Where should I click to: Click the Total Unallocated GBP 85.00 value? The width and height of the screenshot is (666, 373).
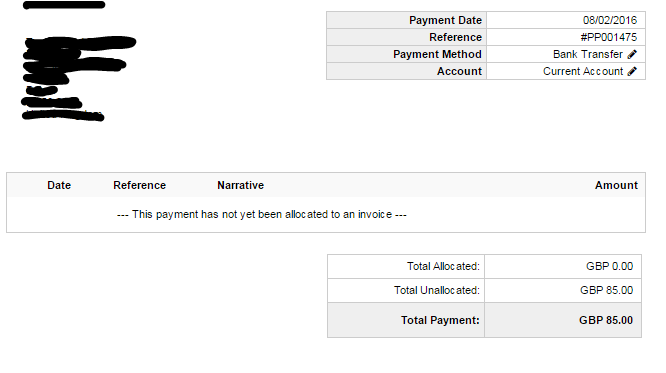(x=607, y=290)
